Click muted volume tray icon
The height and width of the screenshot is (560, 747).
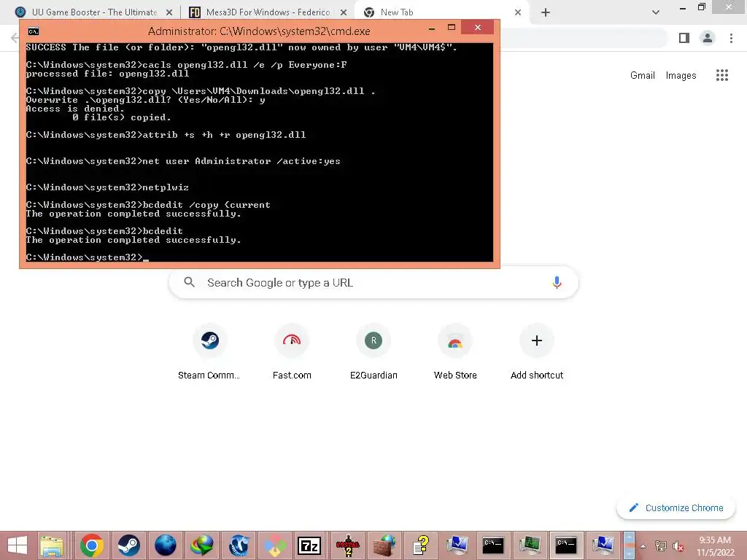(x=678, y=546)
